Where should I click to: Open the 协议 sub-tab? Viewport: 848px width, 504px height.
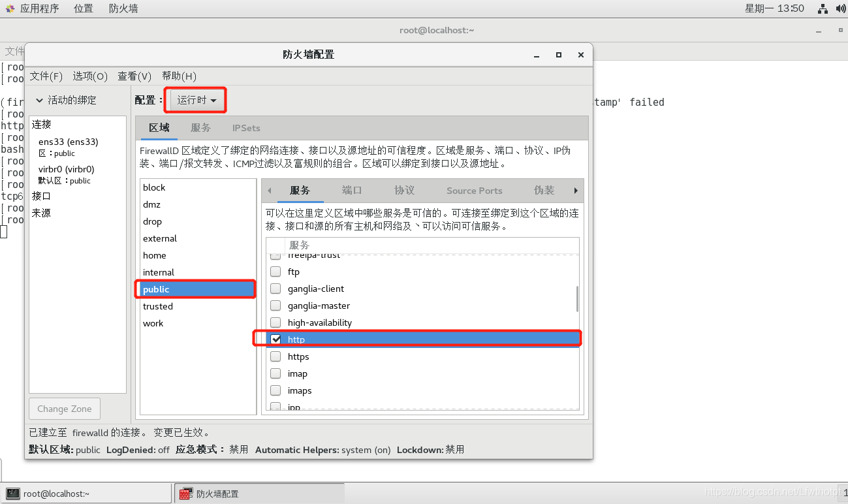[404, 191]
